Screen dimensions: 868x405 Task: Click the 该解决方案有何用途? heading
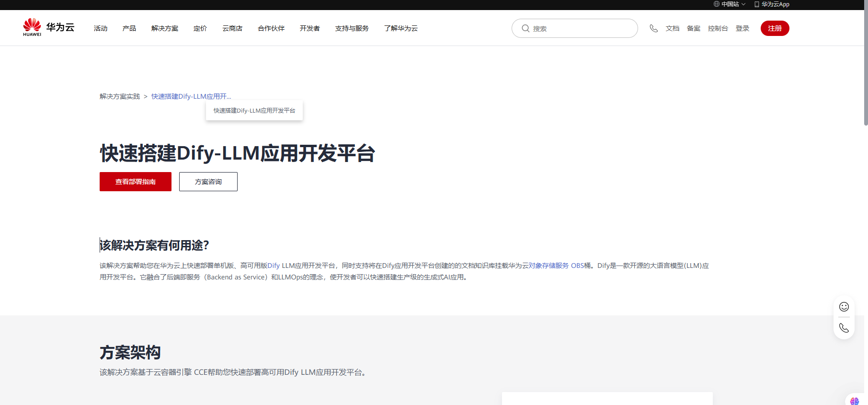pos(154,245)
